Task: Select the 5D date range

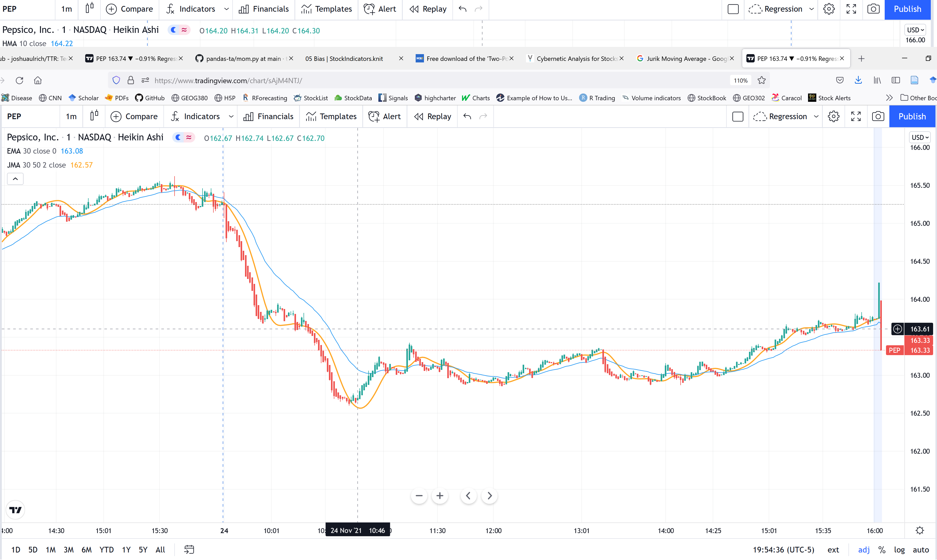Action: pos(33,549)
